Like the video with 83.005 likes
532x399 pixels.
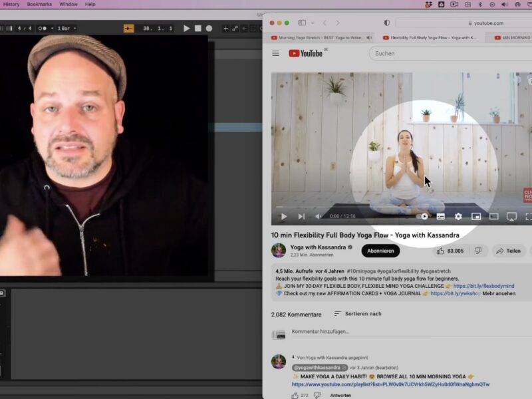pyautogui.click(x=450, y=251)
